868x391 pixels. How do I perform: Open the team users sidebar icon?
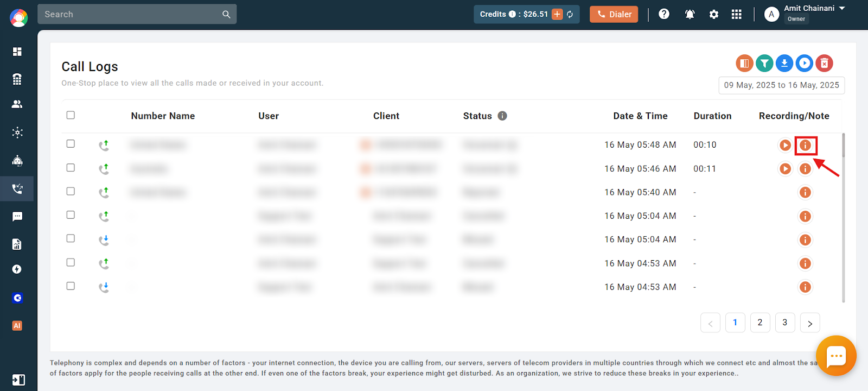tap(17, 104)
